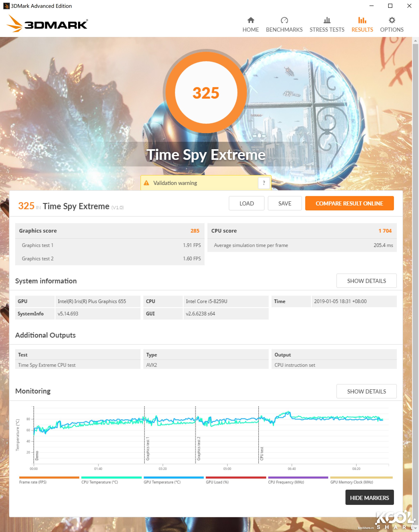Click the 3DMark logo
This screenshot has width=419, height=532.
47,24
